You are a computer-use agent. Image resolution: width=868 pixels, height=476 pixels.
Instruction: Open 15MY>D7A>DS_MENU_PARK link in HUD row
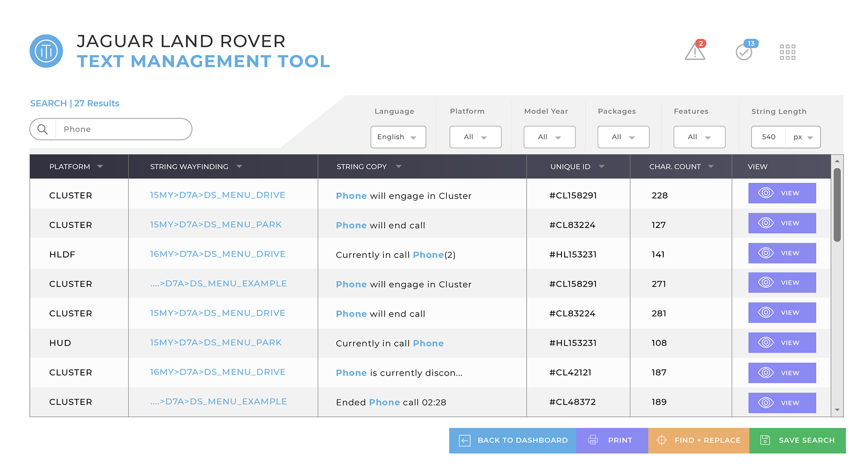pos(216,343)
